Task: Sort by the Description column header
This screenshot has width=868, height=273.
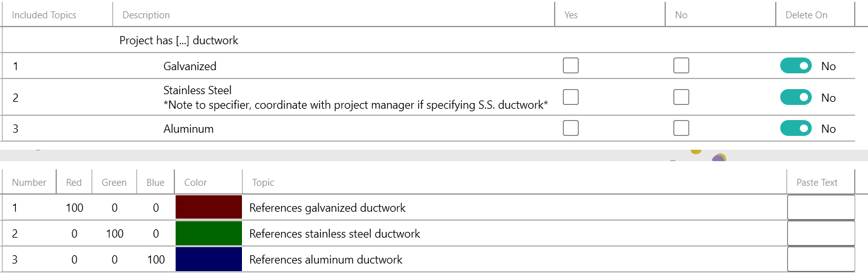Action: coord(146,15)
